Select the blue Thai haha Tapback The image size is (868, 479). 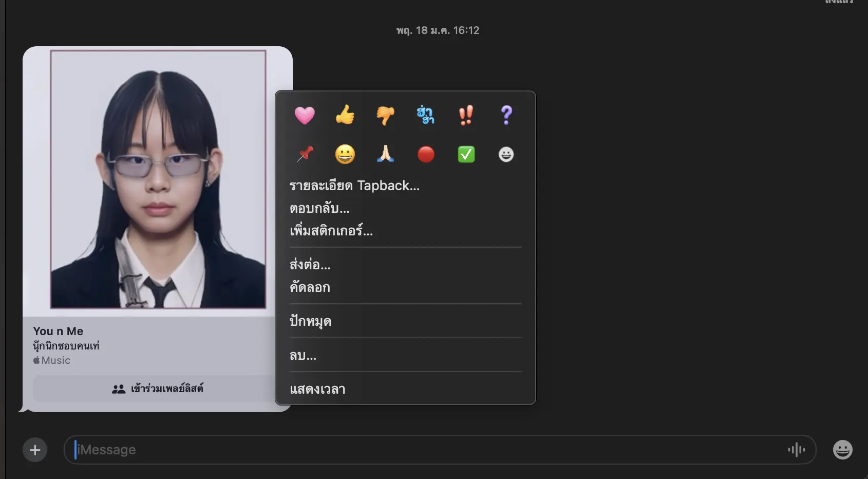click(x=425, y=115)
